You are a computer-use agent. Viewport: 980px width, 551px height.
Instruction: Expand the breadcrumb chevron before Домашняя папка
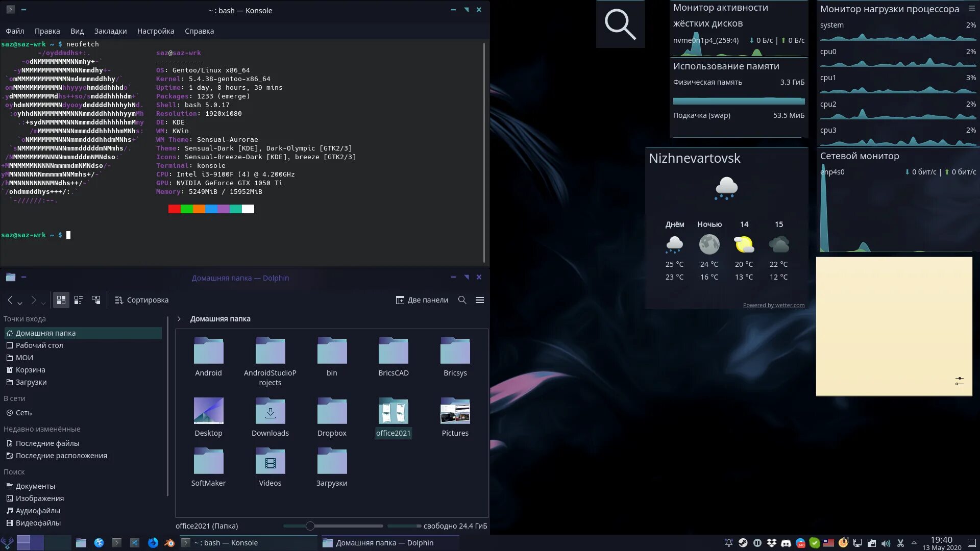[179, 319]
